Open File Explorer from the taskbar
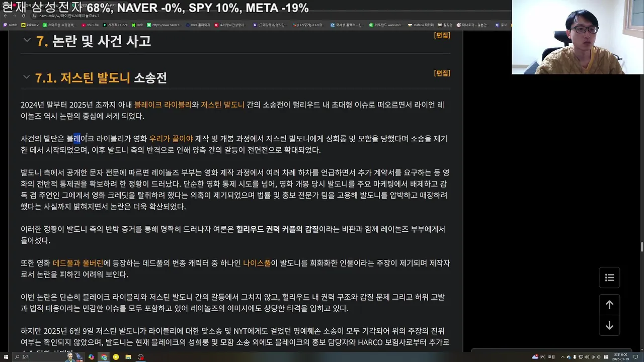Viewport: 644px width, 362px height. pyautogui.click(x=128, y=357)
